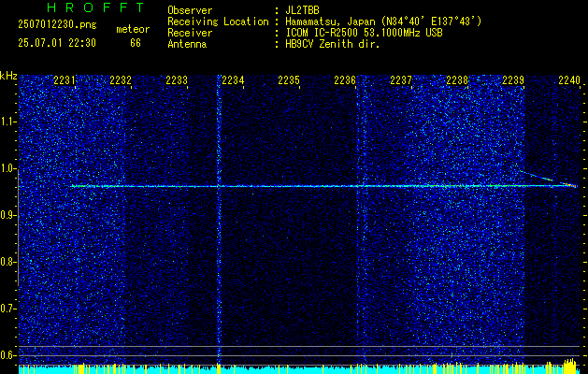This screenshot has width=588, height=374.
Task: Click the 2239 time marker
Action: [x=513, y=80]
